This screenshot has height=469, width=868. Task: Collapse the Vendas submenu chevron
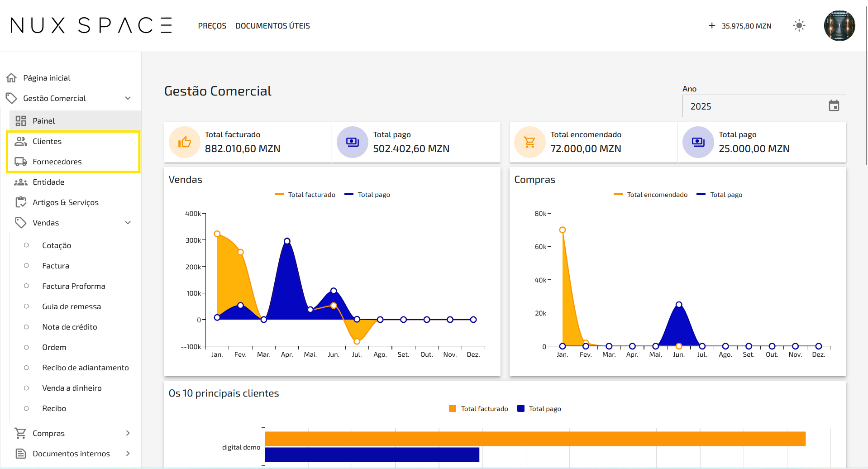click(128, 223)
